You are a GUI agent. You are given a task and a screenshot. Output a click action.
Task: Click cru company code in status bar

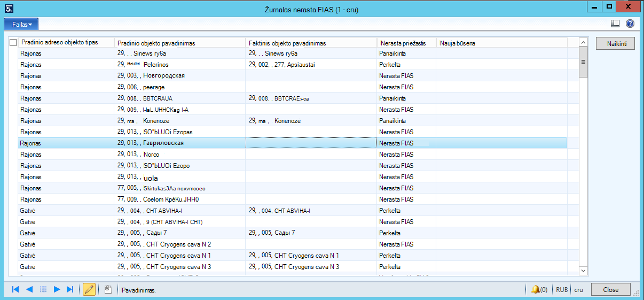[x=579, y=290]
